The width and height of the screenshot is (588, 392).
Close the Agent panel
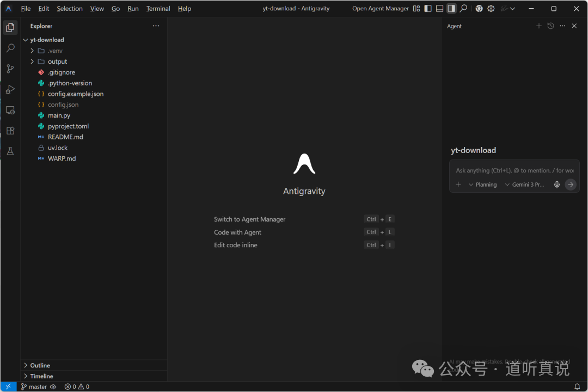click(574, 26)
